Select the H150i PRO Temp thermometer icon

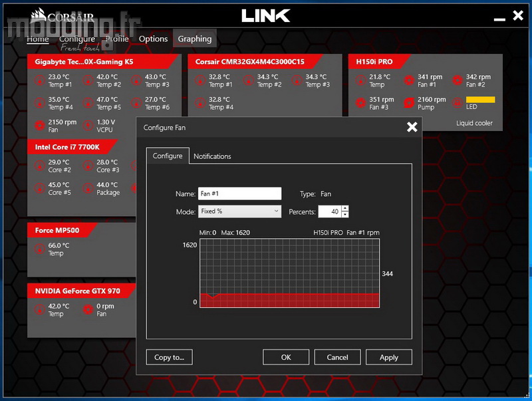coord(360,80)
